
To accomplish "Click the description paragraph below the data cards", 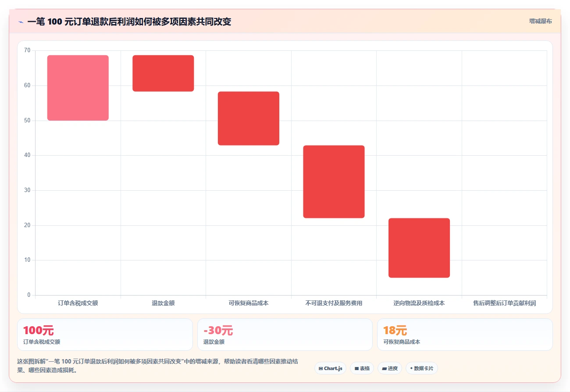I will pos(158,366).
